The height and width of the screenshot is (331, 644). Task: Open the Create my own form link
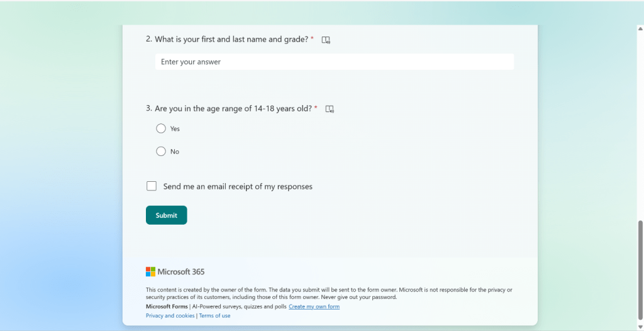click(314, 306)
